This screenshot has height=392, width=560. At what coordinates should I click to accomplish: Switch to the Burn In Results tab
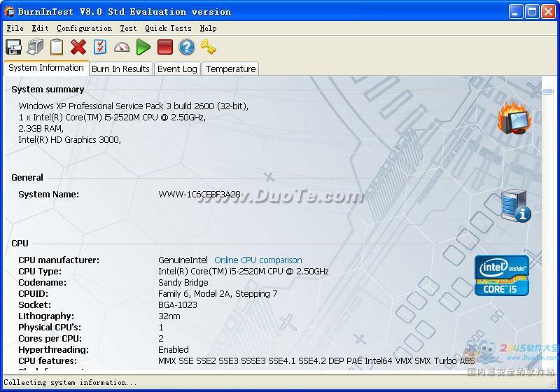click(120, 69)
